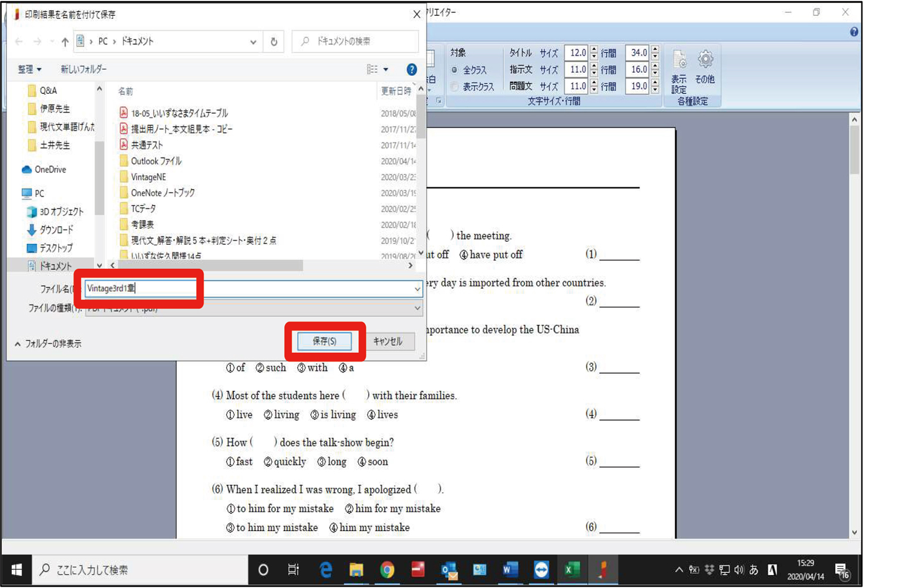Open Google Chrome from the taskbar

pyautogui.click(x=387, y=569)
